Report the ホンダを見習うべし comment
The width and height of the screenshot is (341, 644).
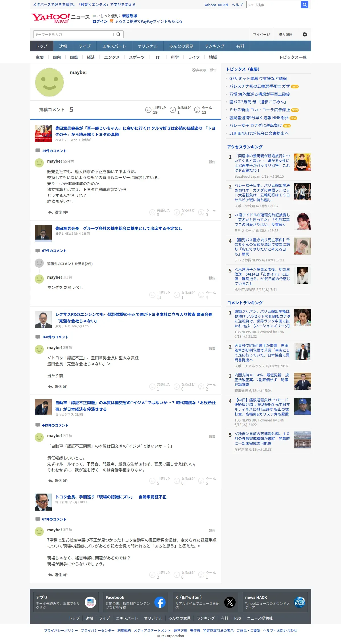[x=212, y=278]
